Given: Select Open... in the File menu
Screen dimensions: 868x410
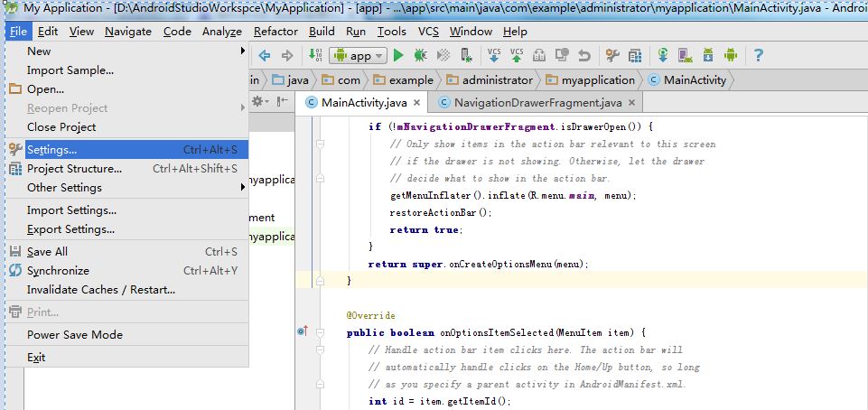Looking at the screenshot, I should (126, 89).
